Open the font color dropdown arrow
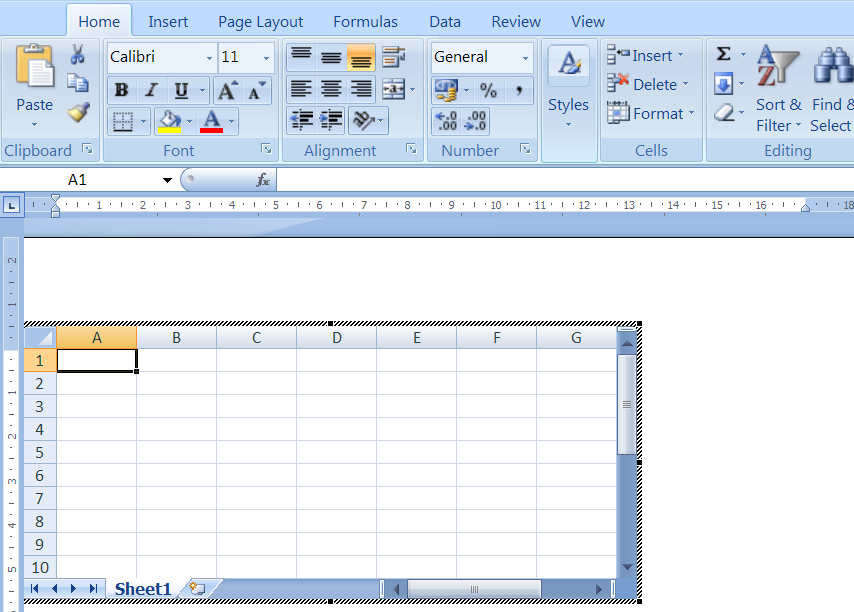This screenshot has width=854, height=612. click(231, 121)
